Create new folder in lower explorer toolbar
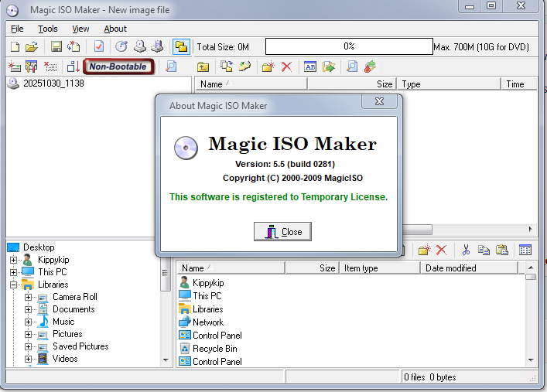The width and height of the screenshot is (547, 392). pos(424,250)
